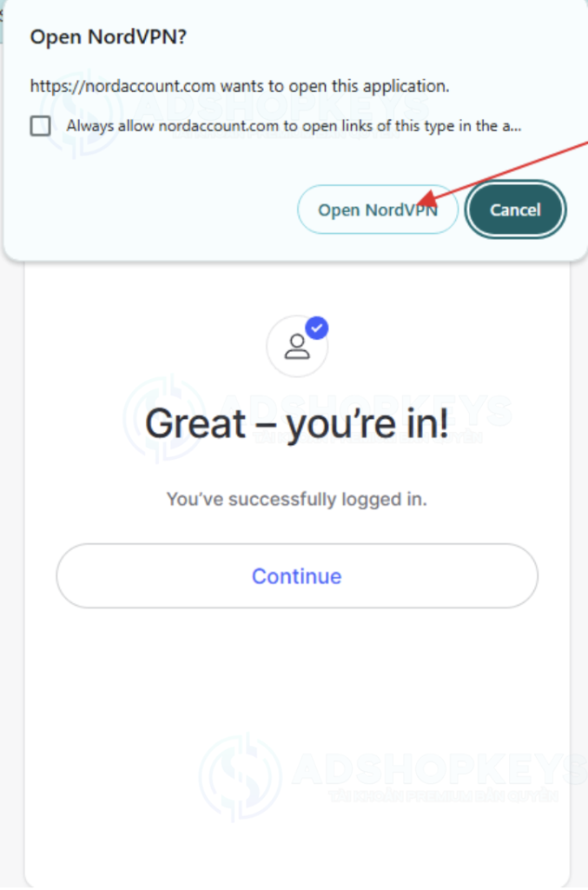Click the blue checkmark badge

coord(316,328)
